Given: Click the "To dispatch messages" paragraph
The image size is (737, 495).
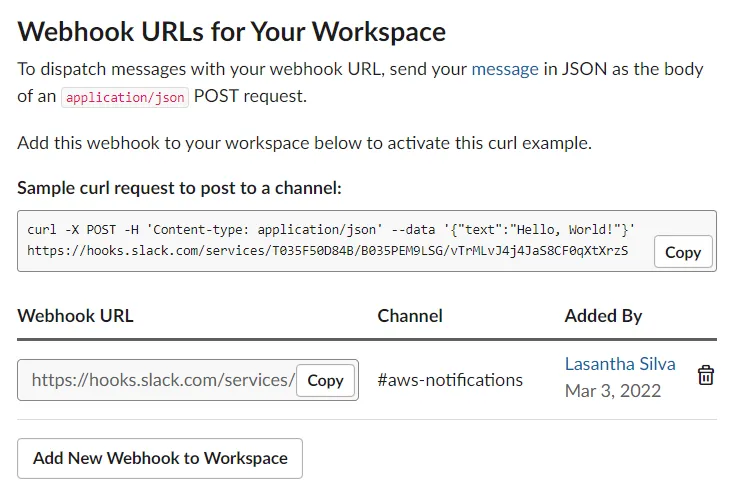Looking at the screenshot, I should point(360,83).
